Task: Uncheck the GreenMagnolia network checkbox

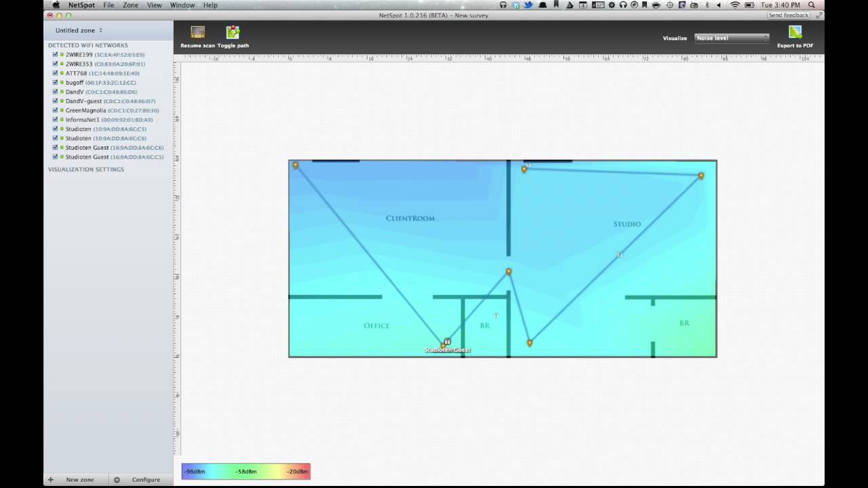Action: pyautogui.click(x=55, y=110)
